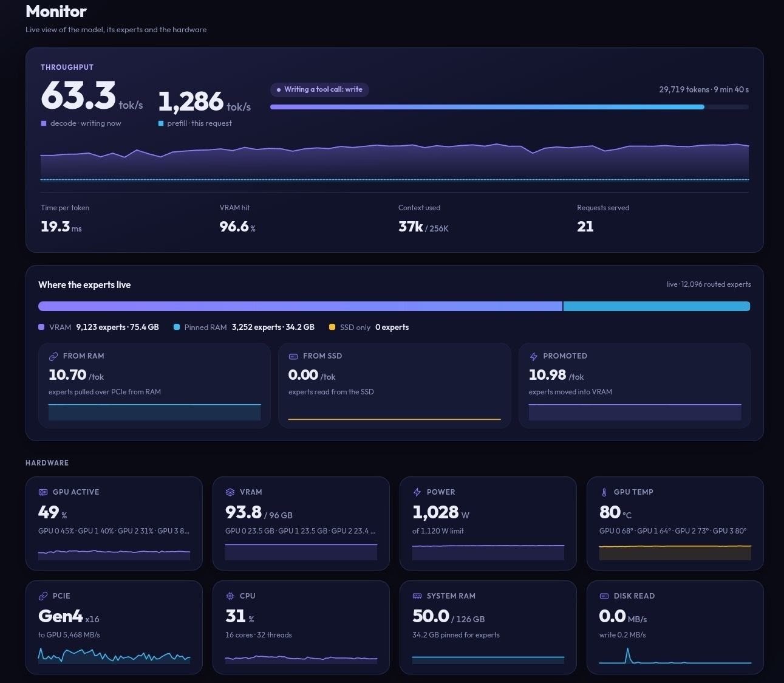Click 'live · 12,096 routed experts' text
The image size is (784, 683).
tap(709, 284)
